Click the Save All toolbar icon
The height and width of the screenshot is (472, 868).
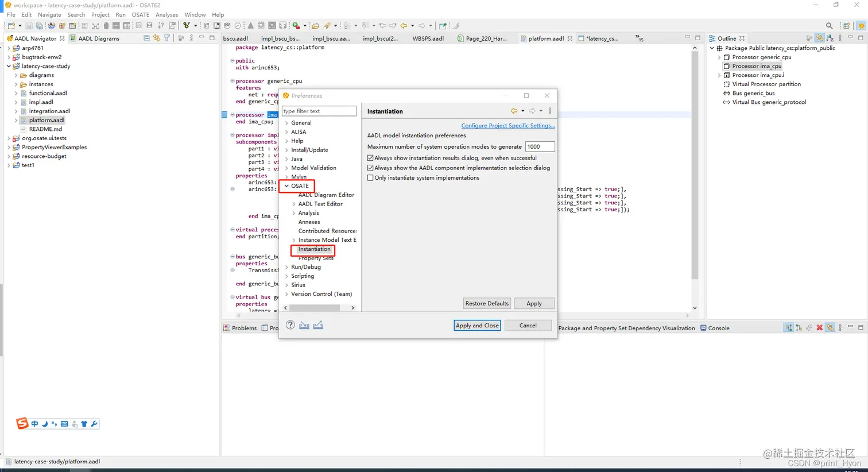coord(39,26)
